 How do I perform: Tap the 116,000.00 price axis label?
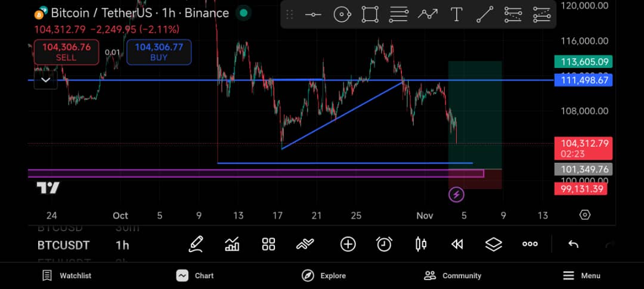click(x=584, y=41)
